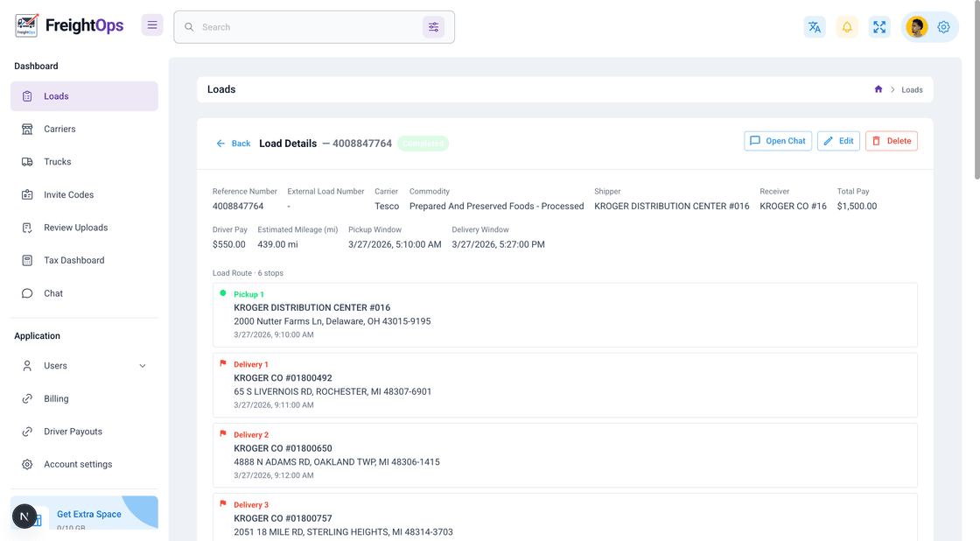Click the Delivery 3 flag icon
The height and width of the screenshot is (541, 980).
[x=223, y=503]
